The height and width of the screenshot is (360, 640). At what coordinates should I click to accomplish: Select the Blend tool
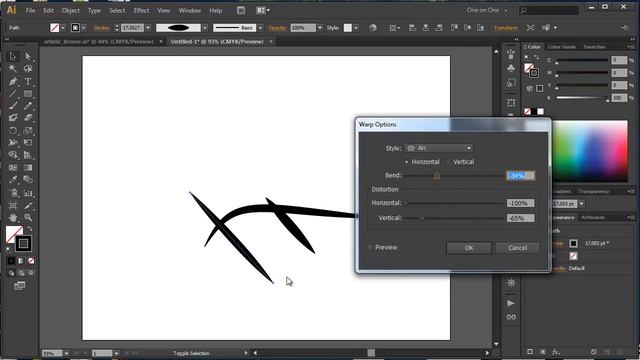coord(28,180)
